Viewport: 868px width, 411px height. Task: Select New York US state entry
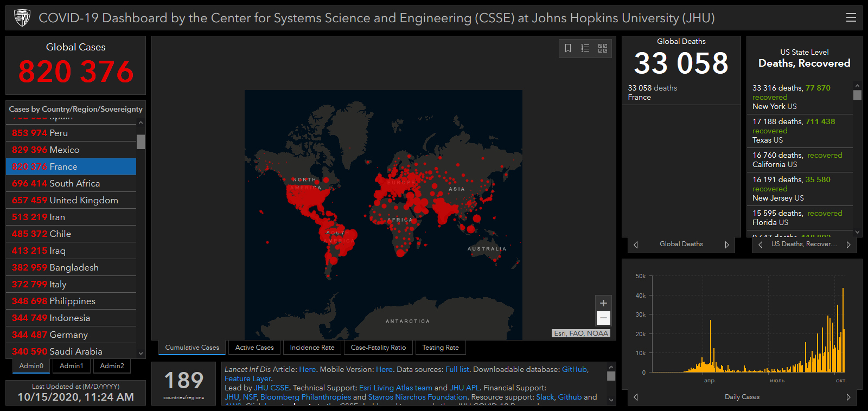800,97
